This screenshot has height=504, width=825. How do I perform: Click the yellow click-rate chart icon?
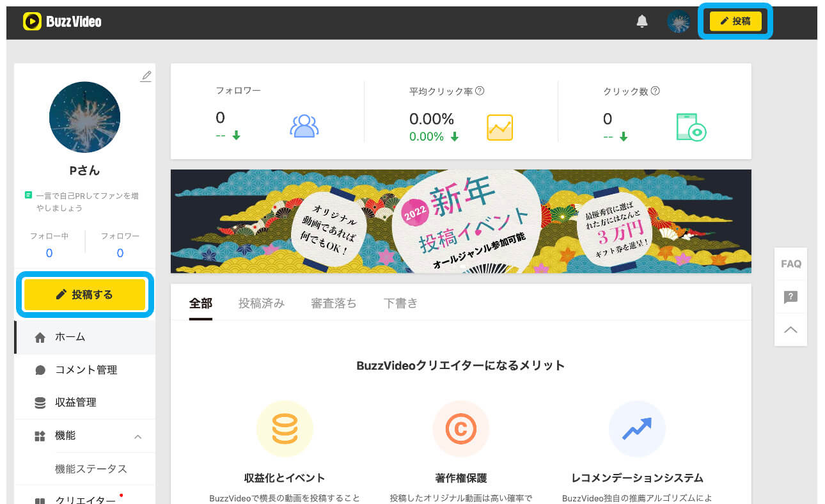pos(499,127)
